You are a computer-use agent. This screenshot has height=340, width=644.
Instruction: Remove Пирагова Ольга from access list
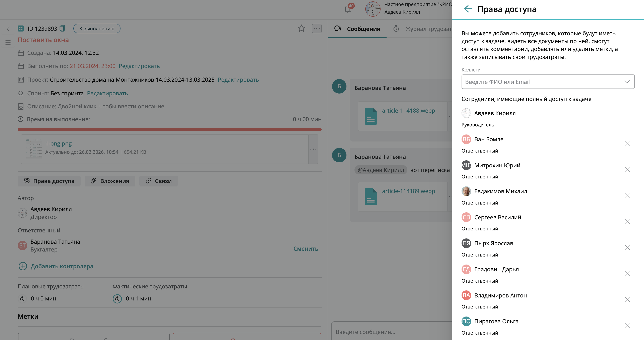click(627, 325)
